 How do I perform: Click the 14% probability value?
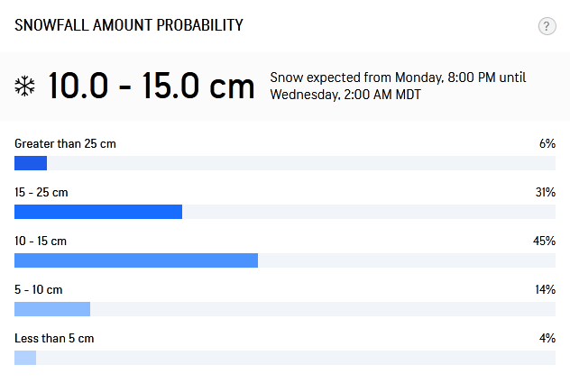click(x=546, y=290)
